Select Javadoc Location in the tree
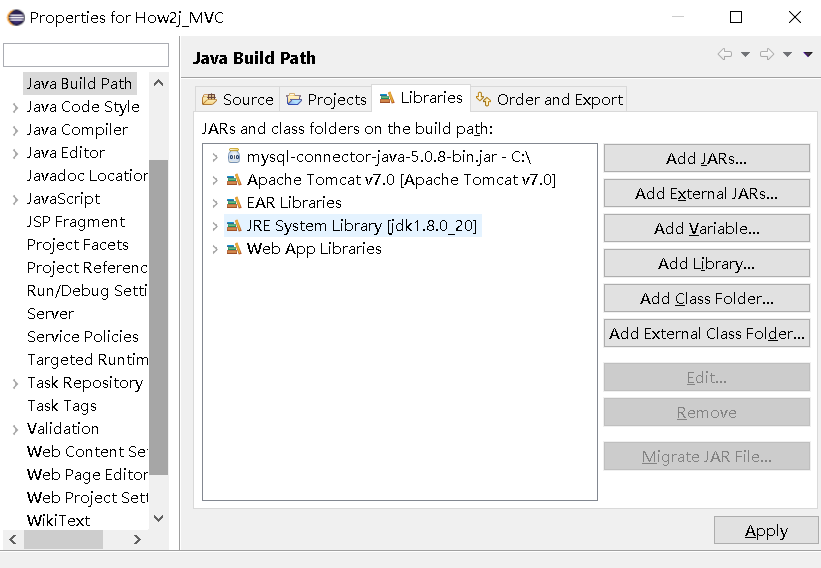This screenshot has height=568, width=821. click(87, 175)
